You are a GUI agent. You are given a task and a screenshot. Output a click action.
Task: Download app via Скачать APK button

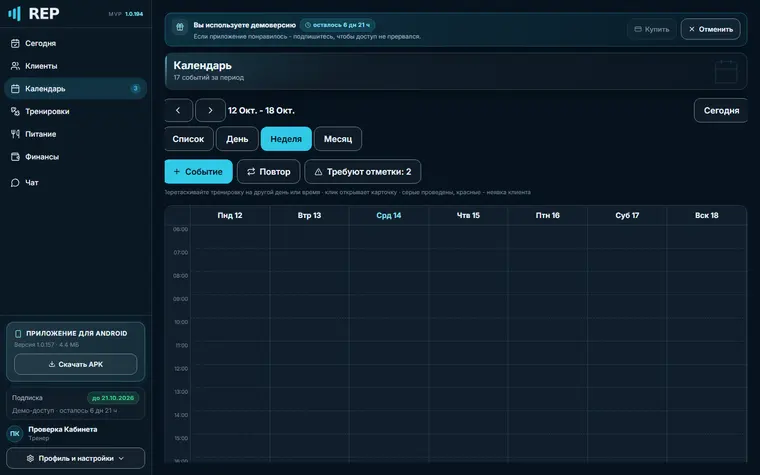pyautogui.click(x=76, y=364)
